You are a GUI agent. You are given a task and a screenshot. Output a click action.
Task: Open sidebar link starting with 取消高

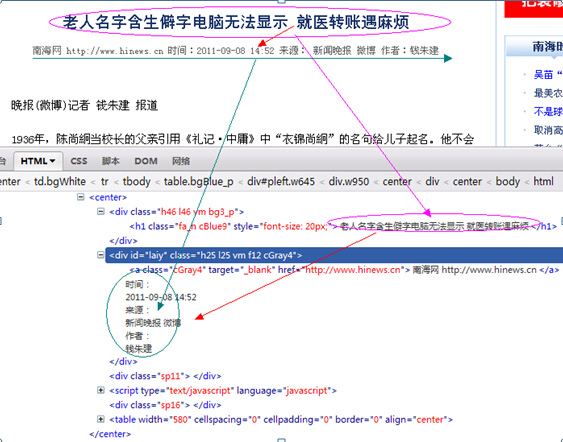tap(548, 130)
